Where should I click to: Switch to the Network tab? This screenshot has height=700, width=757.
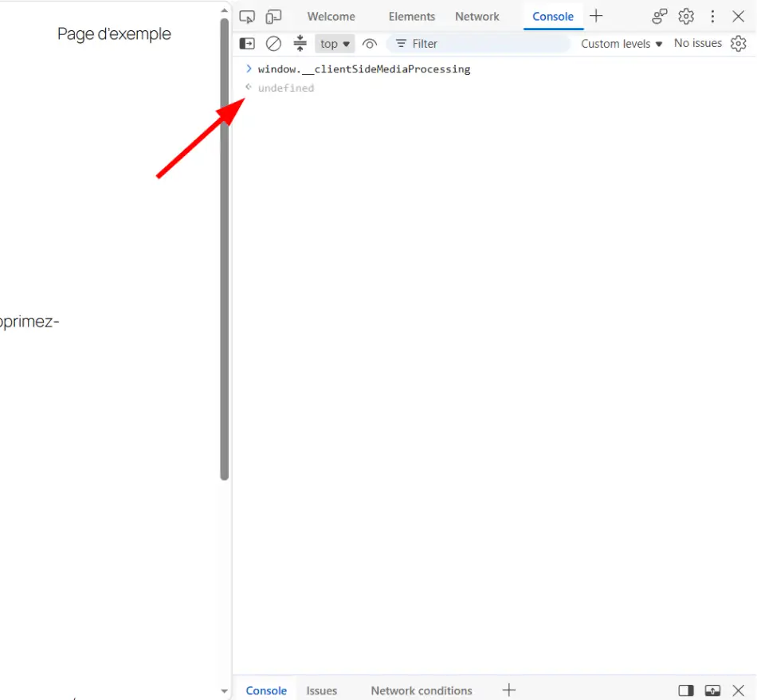(477, 17)
